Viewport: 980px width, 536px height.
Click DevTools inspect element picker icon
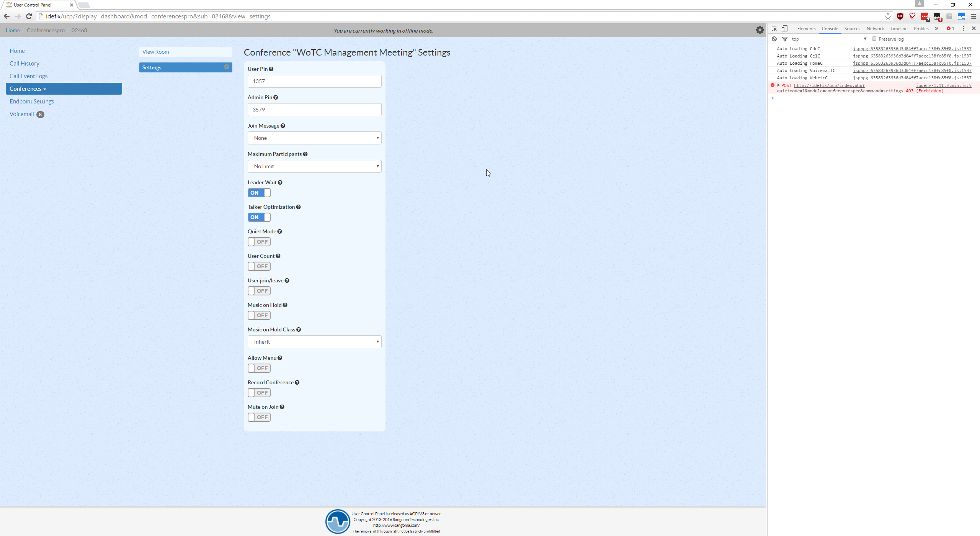[x=774, y=28]
